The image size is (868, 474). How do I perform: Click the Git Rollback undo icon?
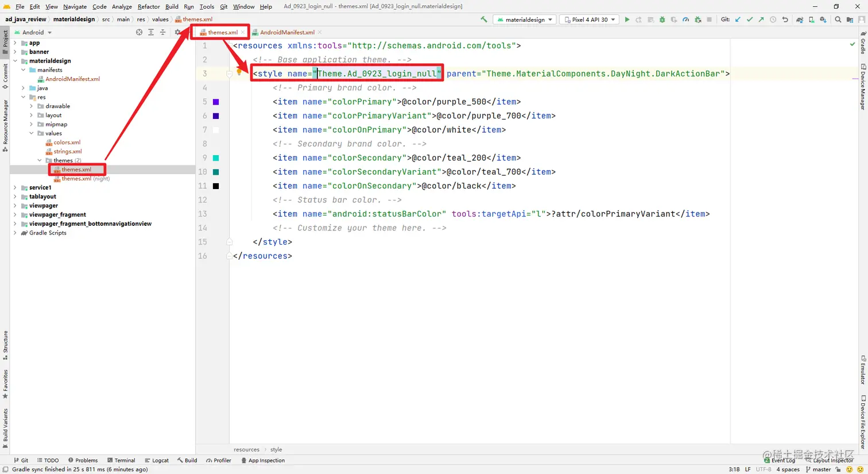785,20
